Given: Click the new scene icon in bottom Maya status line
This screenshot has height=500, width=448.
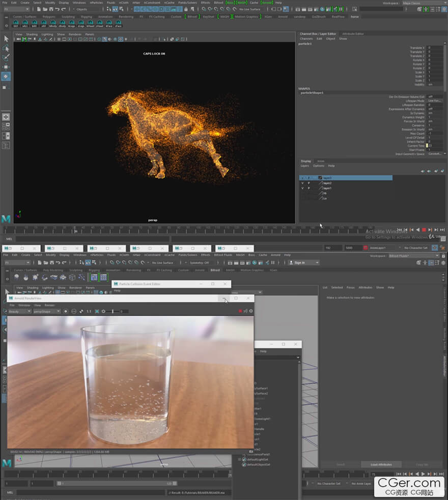Looking at the screenshot, I should pos(39,262).
